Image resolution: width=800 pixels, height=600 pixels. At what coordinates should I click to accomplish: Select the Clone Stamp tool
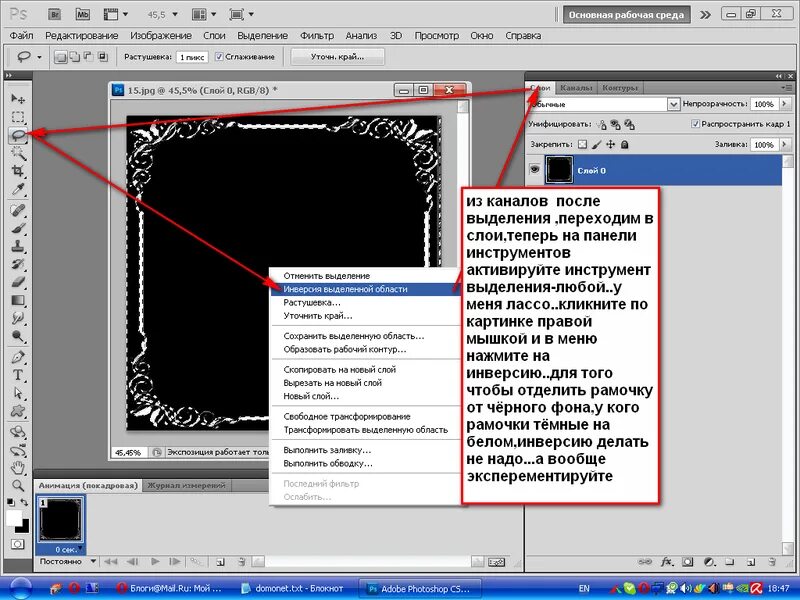pyautogui.click(x=18, y=246)
